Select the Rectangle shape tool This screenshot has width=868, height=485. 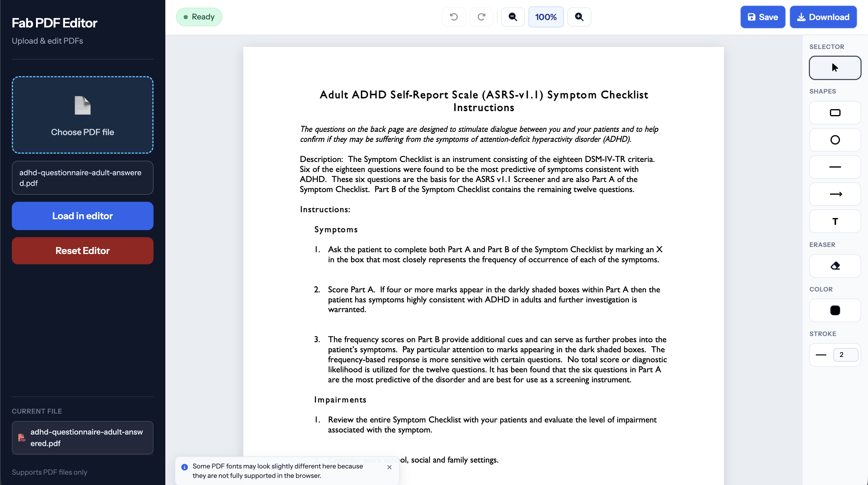[835, 113]
